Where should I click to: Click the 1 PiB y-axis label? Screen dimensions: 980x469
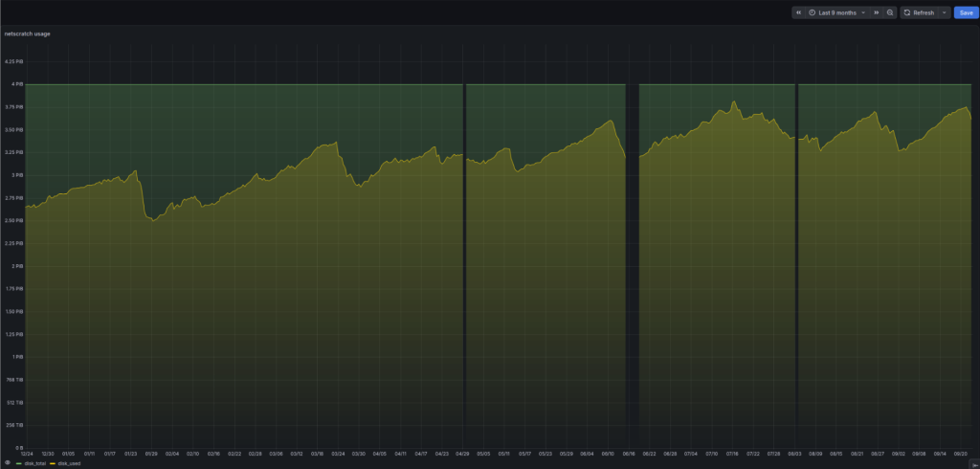coord(19,357)
